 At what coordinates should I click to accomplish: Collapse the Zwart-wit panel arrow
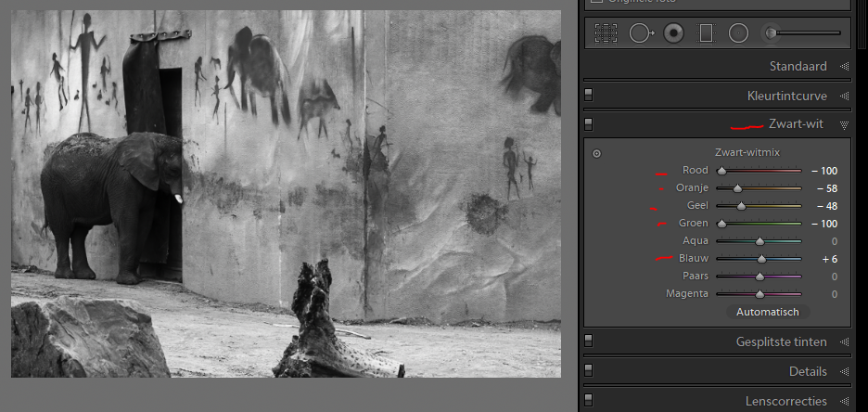coord(844,124)
